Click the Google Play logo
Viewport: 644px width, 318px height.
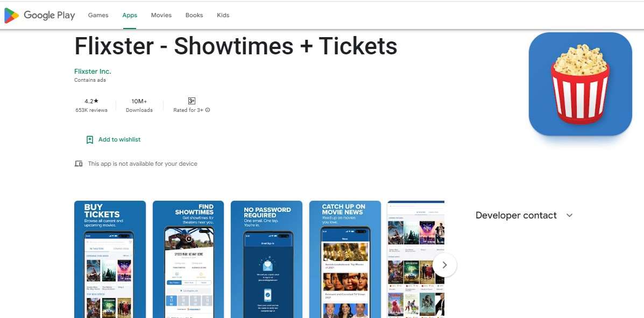(x=39, y=15)
